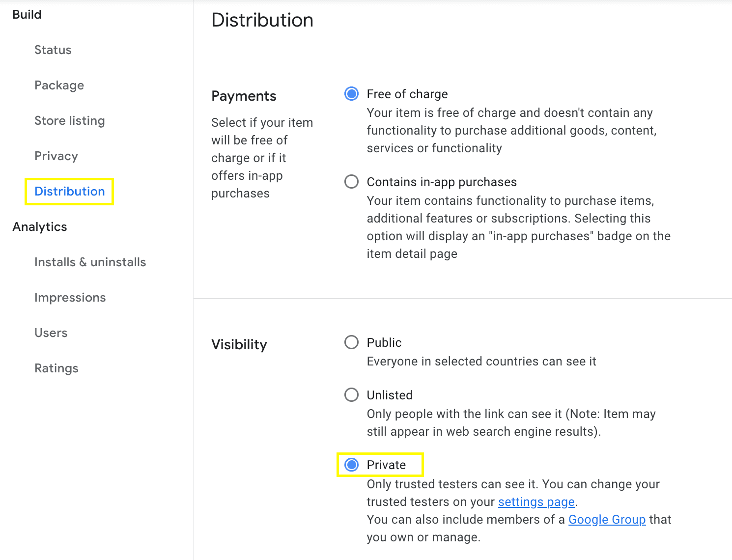Image resolution: width=732 pixels, height=560 pixels.
Task: Navigate to the Status page
Action: pyautogui.click(x=53, y=50)
